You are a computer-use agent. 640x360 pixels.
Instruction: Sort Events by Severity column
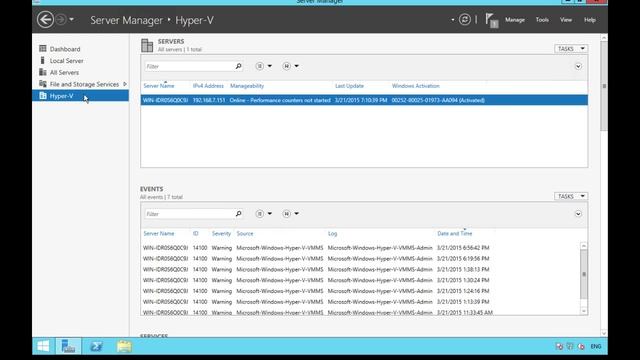click(221, 234)
